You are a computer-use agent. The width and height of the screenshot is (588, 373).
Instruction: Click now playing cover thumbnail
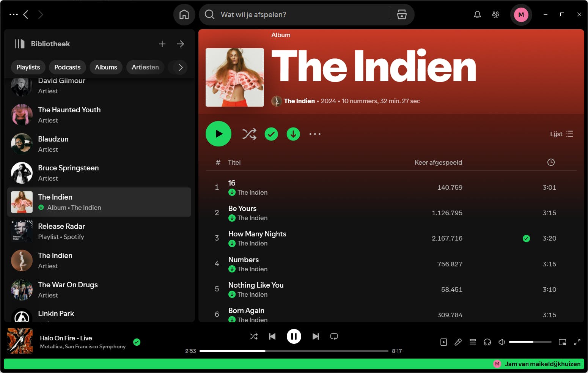[x=20, y=341]
